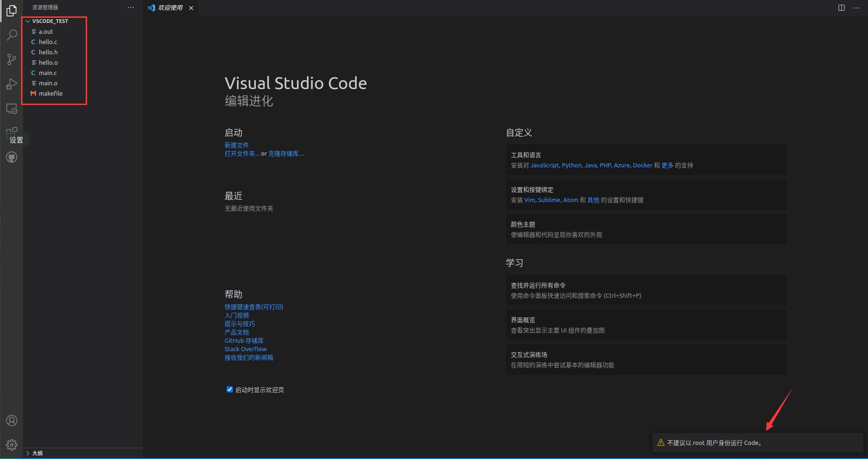Image resolution: width=868 pixels, height=459 pixels.
Task: Open Explorer panel more actions (…) menu
Action: [131, 8]
